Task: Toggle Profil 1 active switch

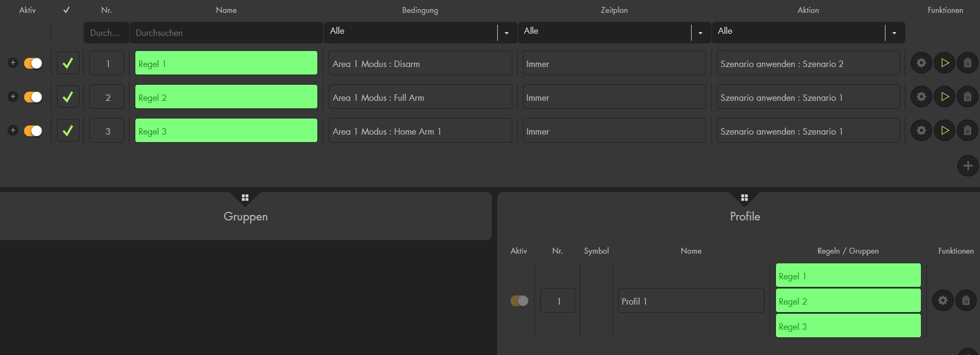Action: coord(519,301)
